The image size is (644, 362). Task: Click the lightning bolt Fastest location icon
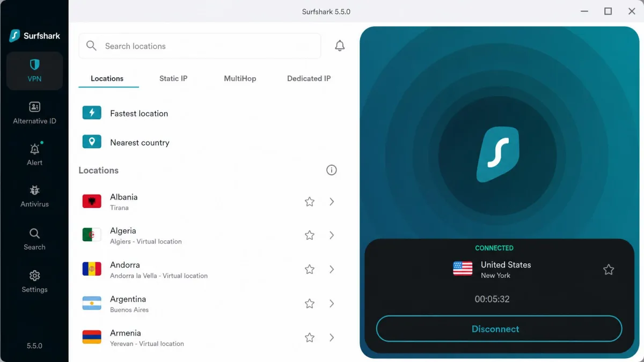(92, 113)
